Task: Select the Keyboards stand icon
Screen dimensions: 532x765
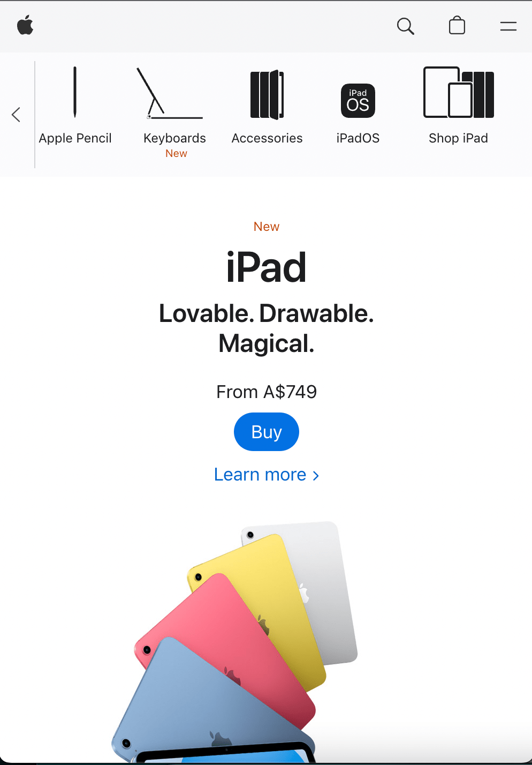Action: [170, 93]
